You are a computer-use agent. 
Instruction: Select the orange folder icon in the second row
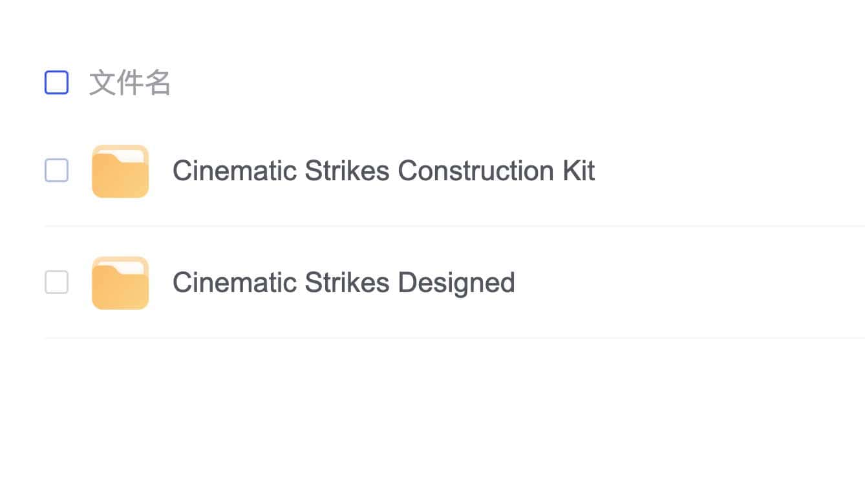[120, 283]
